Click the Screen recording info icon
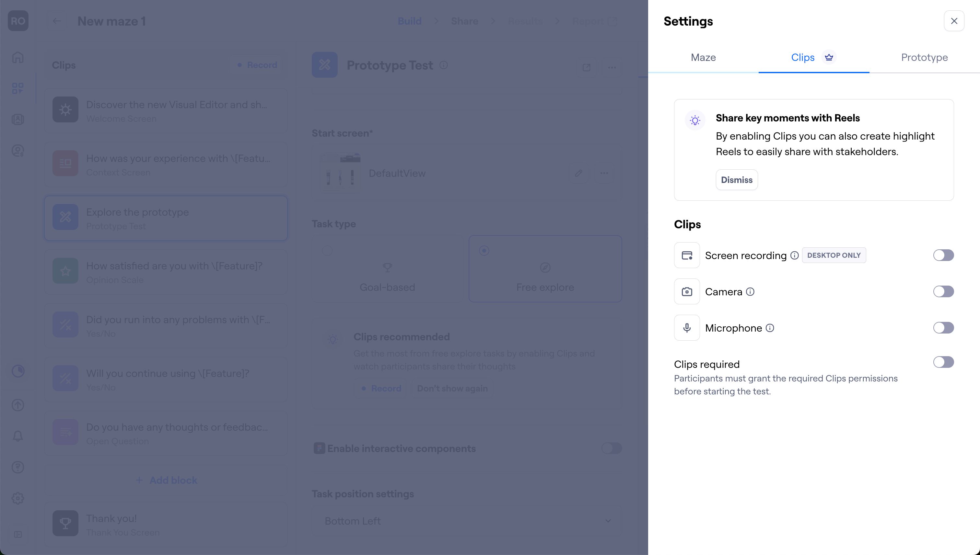This screenshot has height=555, width=980. pyautogui.click(x=794, y=255)
